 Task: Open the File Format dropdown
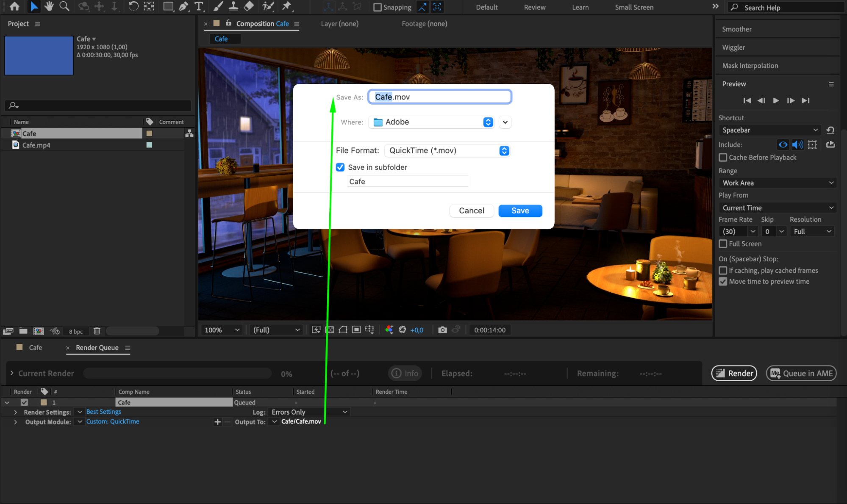click(x=447, y=151)
